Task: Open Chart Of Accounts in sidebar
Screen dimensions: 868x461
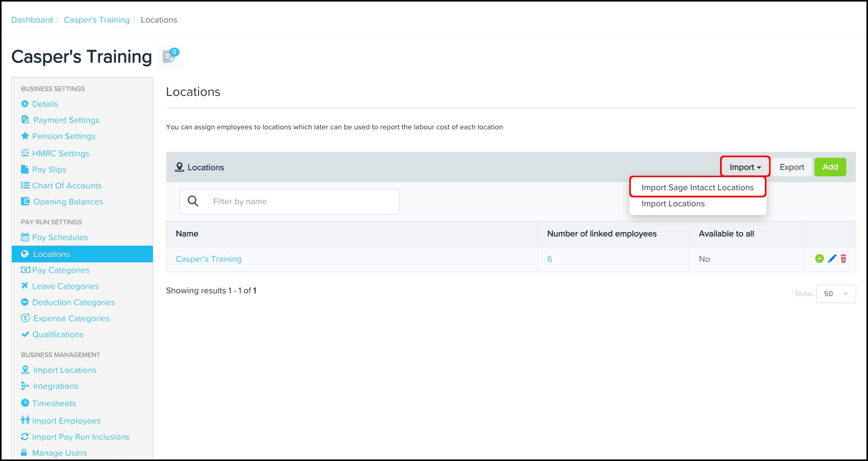Action: 67,186
